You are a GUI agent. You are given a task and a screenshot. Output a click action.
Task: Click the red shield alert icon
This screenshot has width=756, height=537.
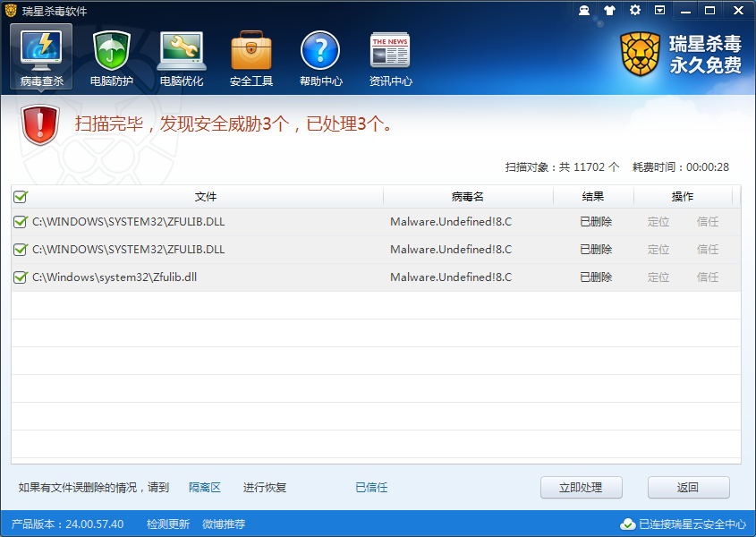tap(40, 125)
